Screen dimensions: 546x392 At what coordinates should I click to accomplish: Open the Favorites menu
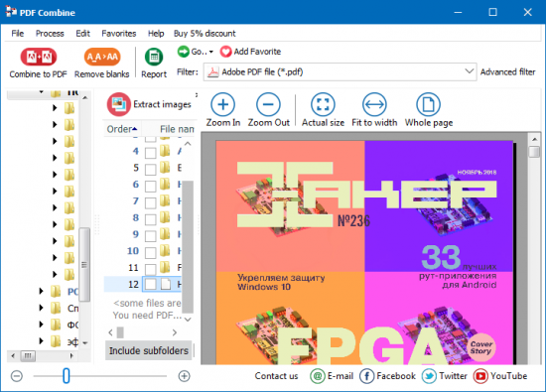coord(119,34)
